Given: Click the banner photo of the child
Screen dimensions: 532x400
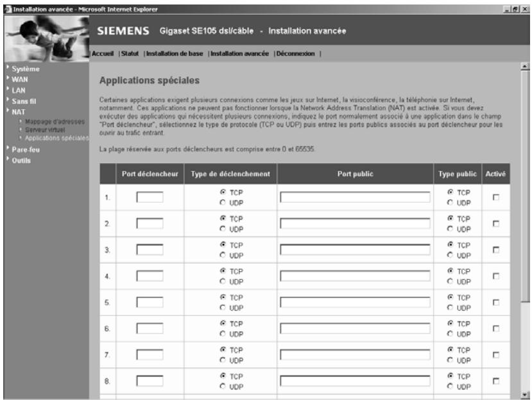Looking at the screenshot, I should click(x=46, y=39).
